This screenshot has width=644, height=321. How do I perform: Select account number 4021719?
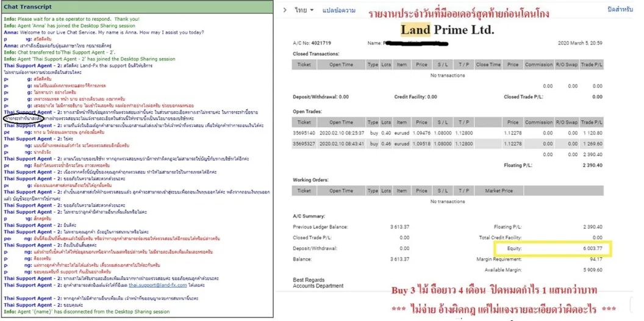321,43
